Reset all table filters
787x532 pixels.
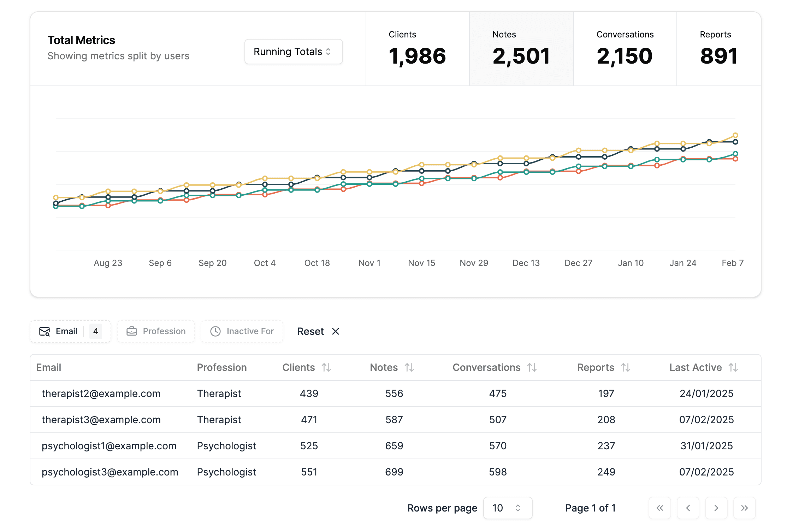click(318, 331)
